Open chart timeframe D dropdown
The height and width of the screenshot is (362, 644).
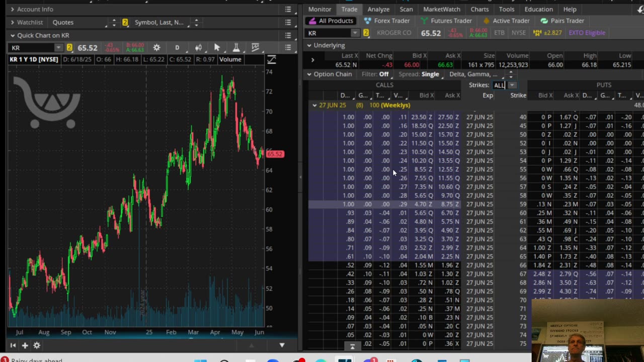coord(177,48)
